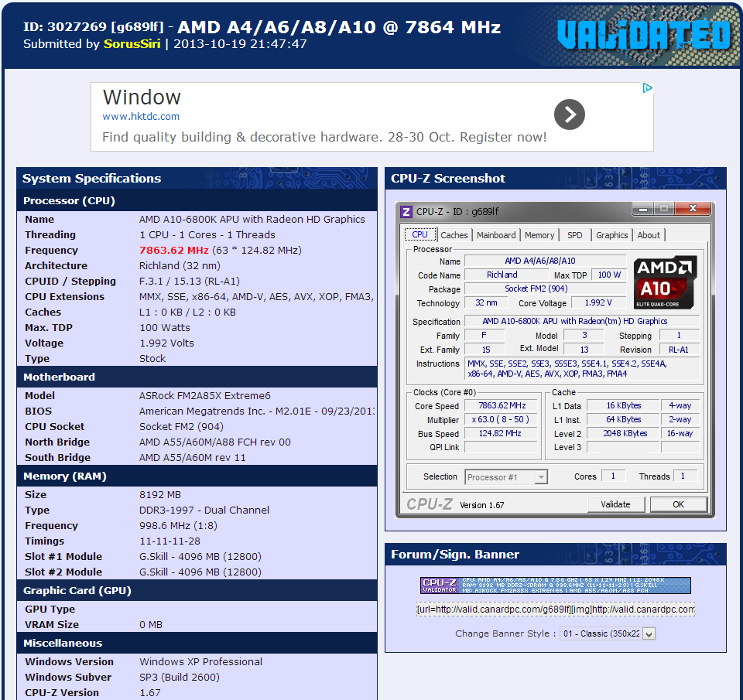Click the Revision RL-A1 field
Screen dimensions: 743x700
pos(679,350)
